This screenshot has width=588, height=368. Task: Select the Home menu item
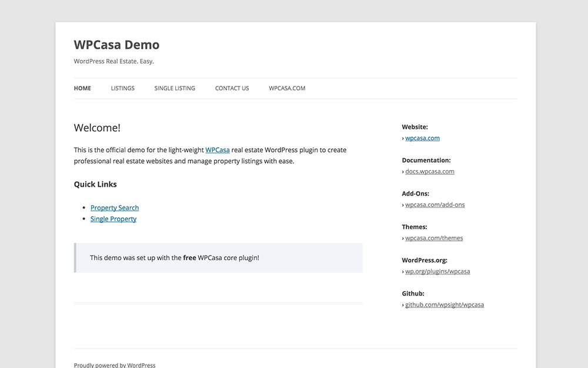[x=82, y=88]
